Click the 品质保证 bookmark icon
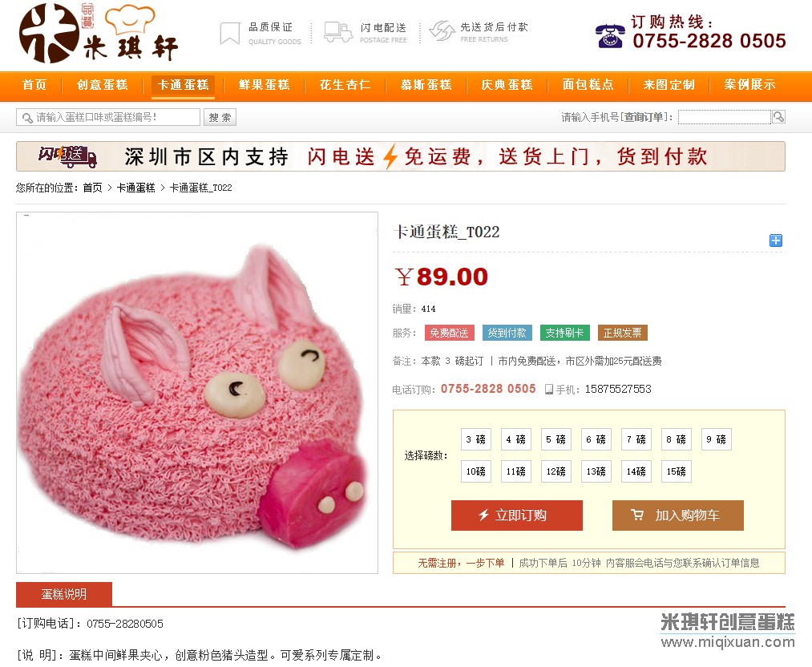Screen dimensions: 812x667 [230, 33]
